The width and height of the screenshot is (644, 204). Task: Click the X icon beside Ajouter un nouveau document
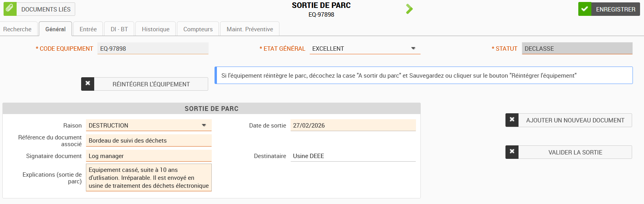coord(512,120)
